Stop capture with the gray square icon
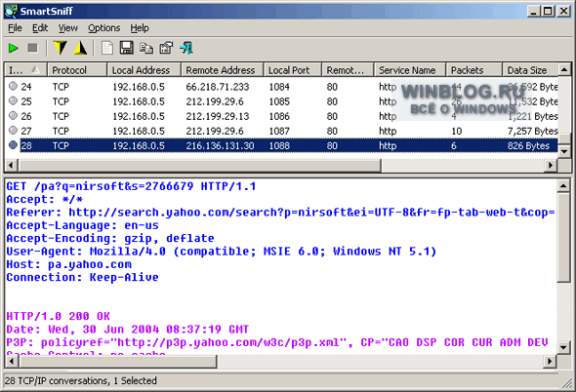This screenshot has height=392, width=576. [x=32, y=48]
